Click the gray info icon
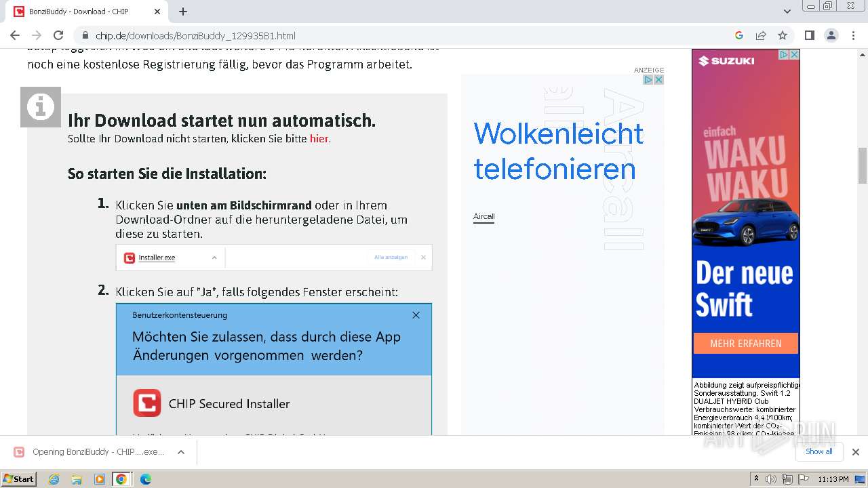 pyautogui.click(x=41, y=107)
